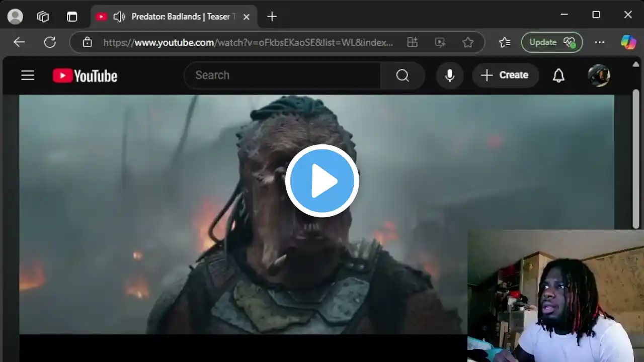Go to the YouTube home logo
Image resolution: width=644 pixels, height=362 pixels.
tap(85, 75)
